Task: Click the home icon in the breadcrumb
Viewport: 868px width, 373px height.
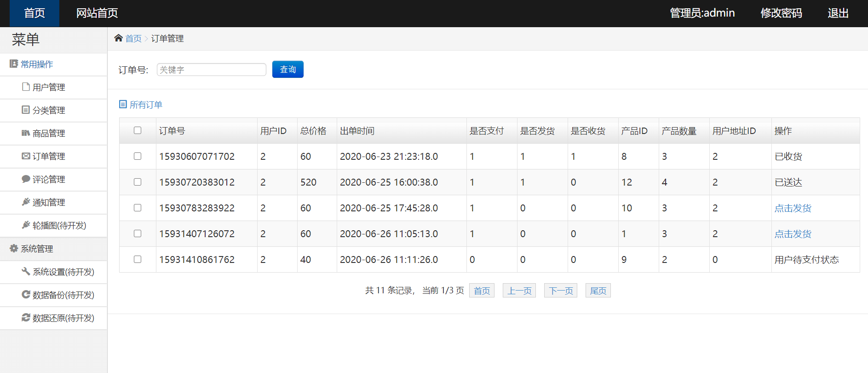Action: (x=118, y=38)
